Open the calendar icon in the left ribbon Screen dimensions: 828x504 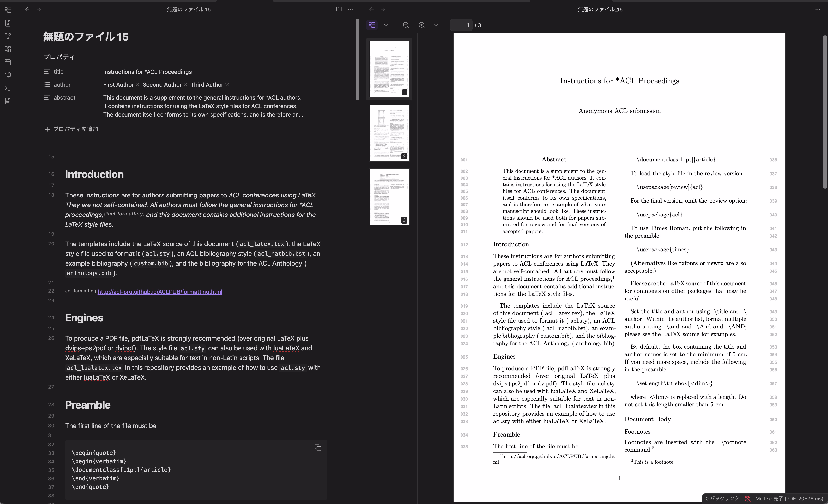click(x=8, y=62)
